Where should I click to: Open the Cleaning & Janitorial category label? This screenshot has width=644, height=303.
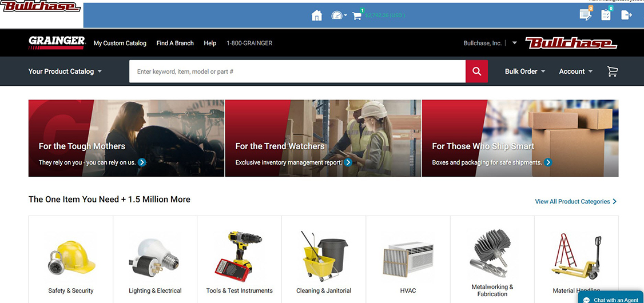[324, 290]
